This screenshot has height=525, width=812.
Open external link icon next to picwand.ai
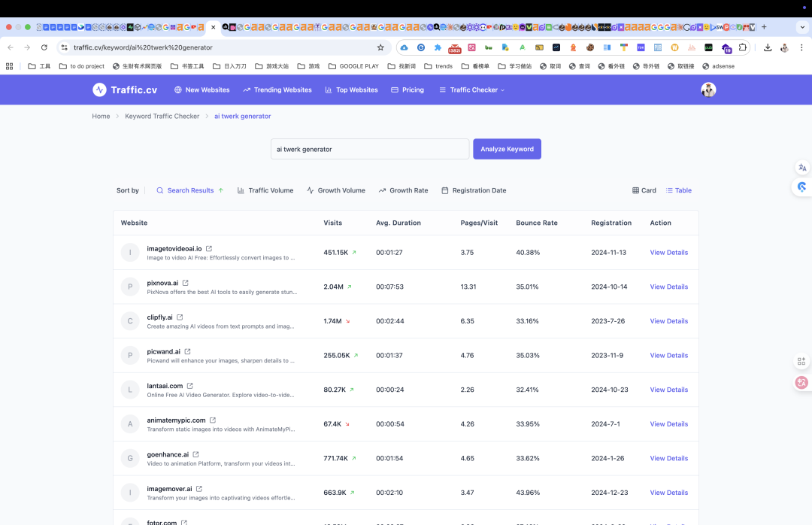pos(187,351)
